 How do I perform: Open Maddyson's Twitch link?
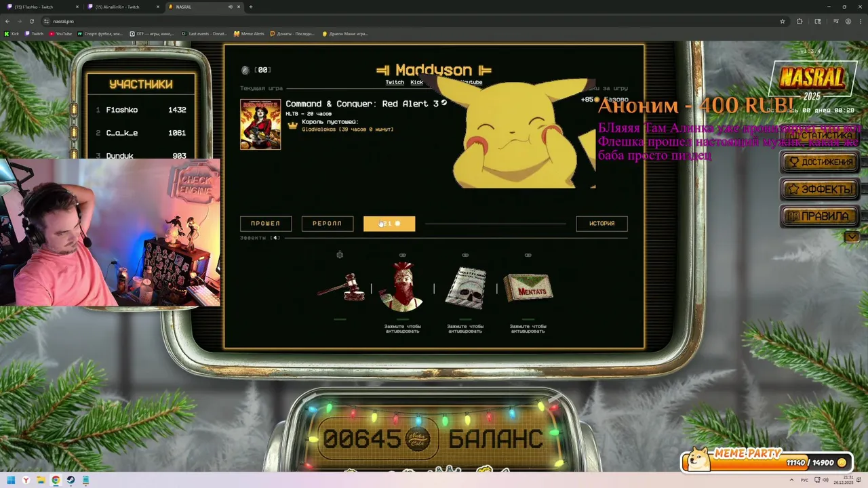click(395, 83)
